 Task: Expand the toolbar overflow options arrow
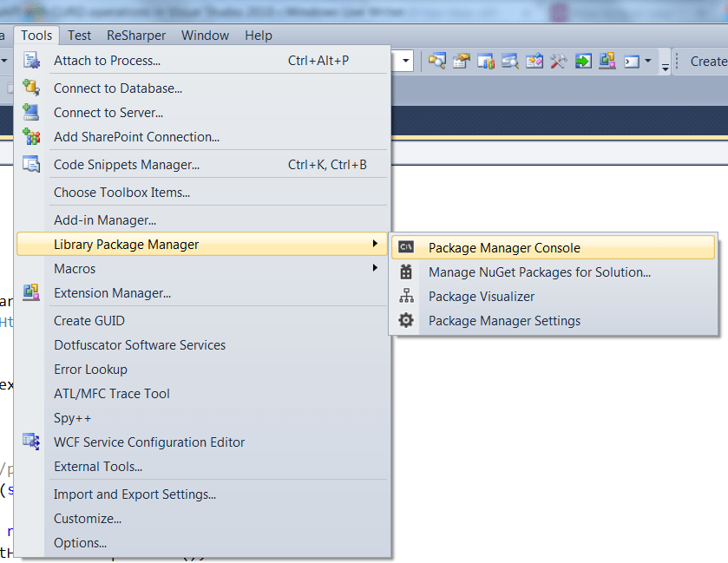coord(666,65)
